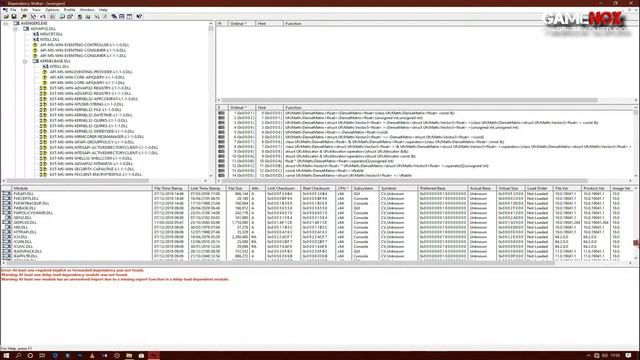
Task: Click the context Help arrow-question toolbar icon
Action: coord(139,17)
